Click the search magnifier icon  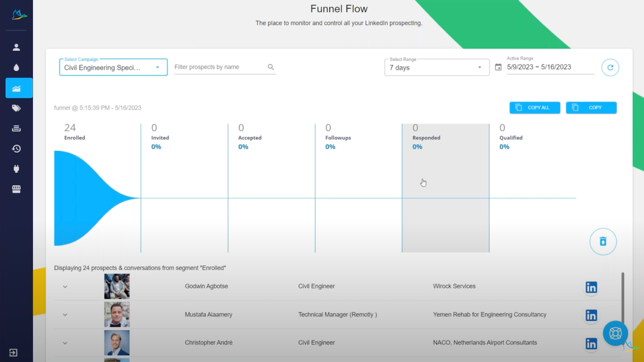271,67
